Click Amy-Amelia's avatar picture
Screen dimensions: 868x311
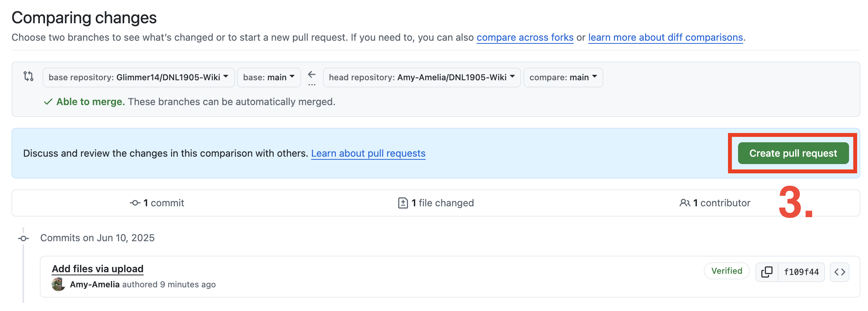click(58, 284)
